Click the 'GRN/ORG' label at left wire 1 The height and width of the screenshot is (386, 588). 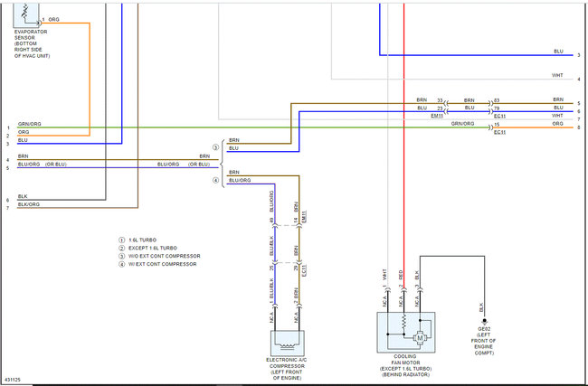[30, 124]
